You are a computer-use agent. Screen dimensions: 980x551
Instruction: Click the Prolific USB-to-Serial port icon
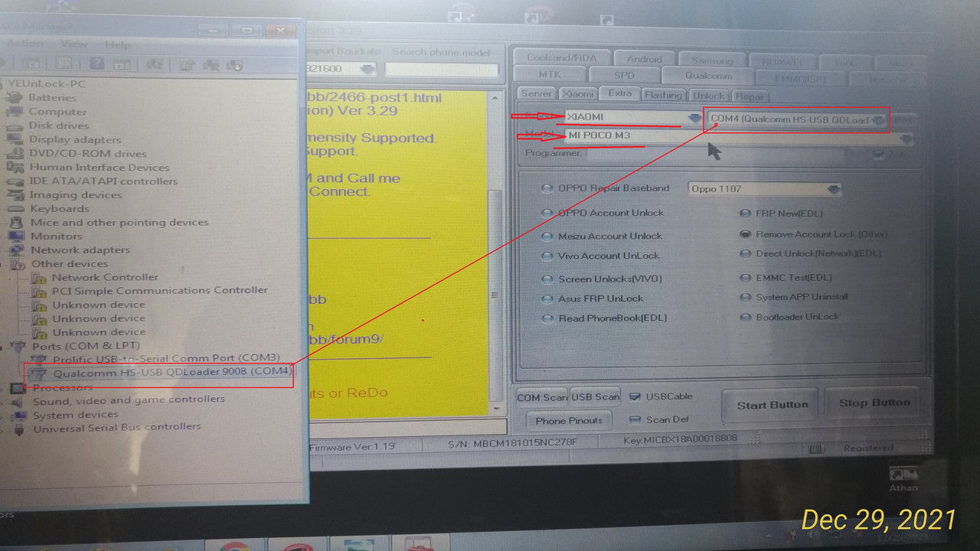point(38,358)
